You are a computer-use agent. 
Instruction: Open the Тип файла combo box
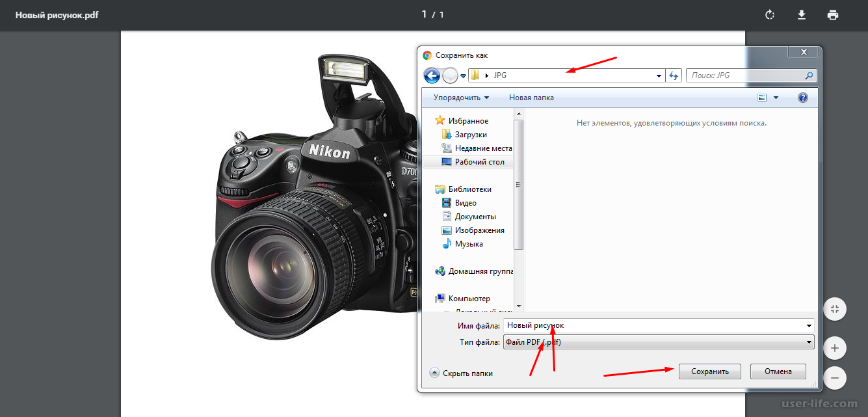(659, 342)
